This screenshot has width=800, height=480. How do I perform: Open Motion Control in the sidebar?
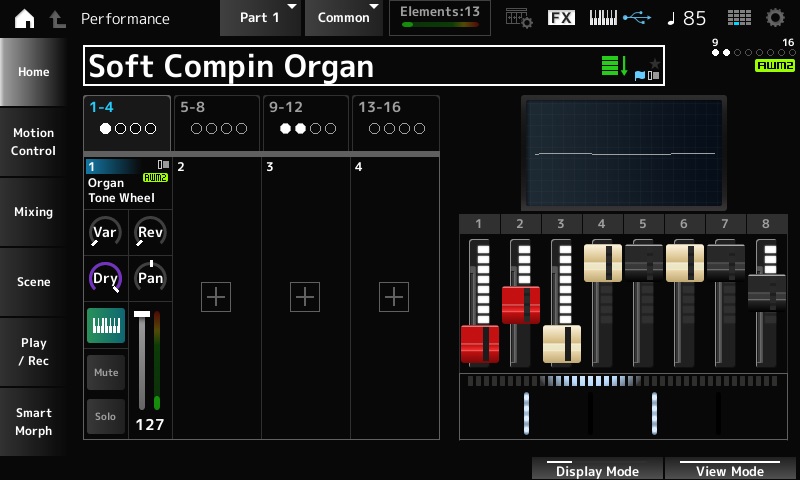(33, 142)
